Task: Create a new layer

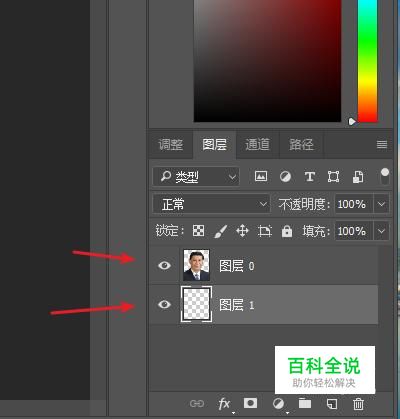Action: 332,404
